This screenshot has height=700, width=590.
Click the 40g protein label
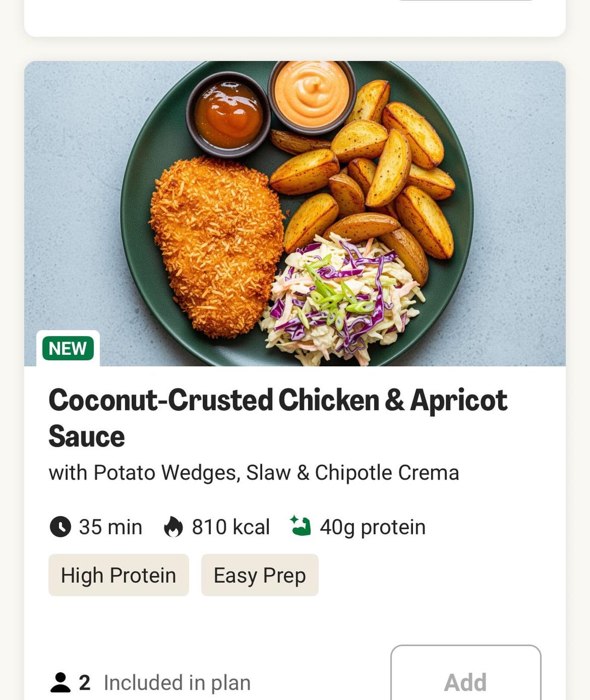(372, 527)
